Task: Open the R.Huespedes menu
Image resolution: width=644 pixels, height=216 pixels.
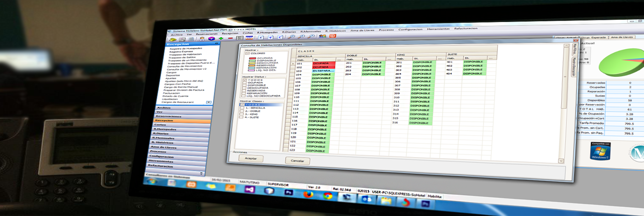Action: tap(267, 33)
